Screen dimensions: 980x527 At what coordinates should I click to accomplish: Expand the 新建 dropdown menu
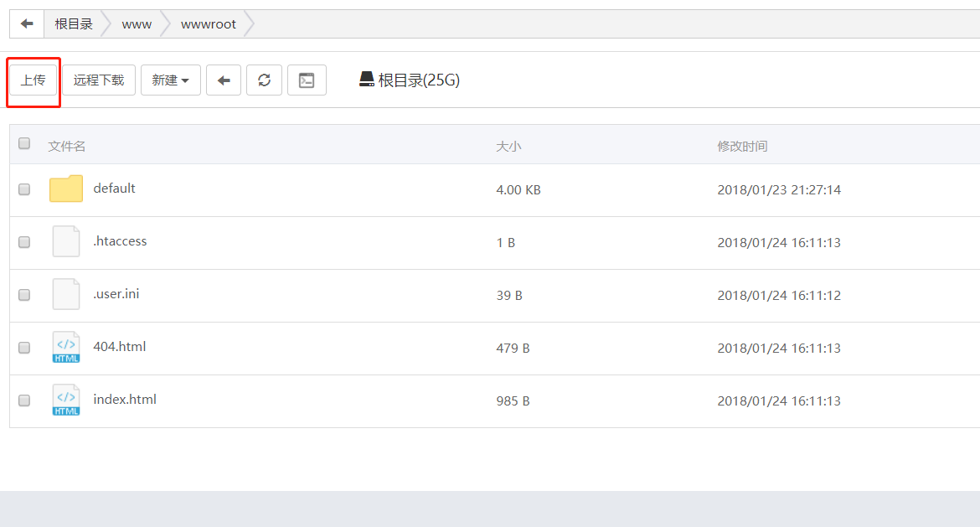pos(170,80)
